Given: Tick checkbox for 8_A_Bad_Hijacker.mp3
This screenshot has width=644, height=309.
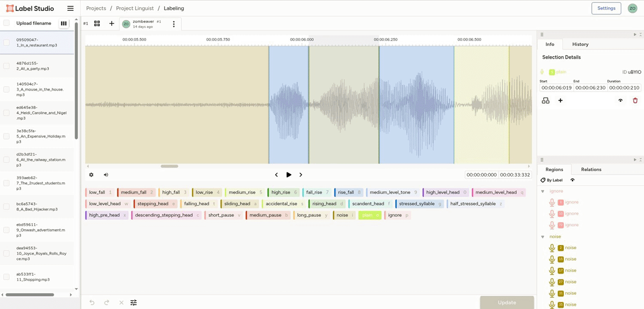Looking at the screenshot, I should pos(7,207).
